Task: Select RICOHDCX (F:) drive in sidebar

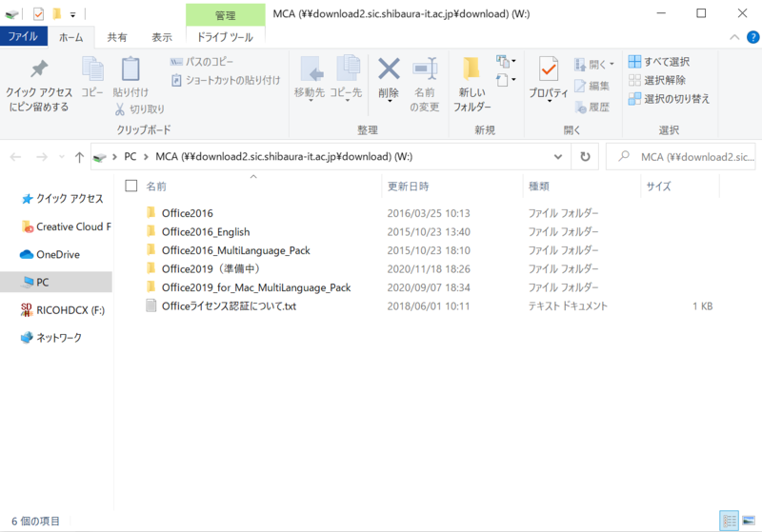Action: click(x=63, y=310)
